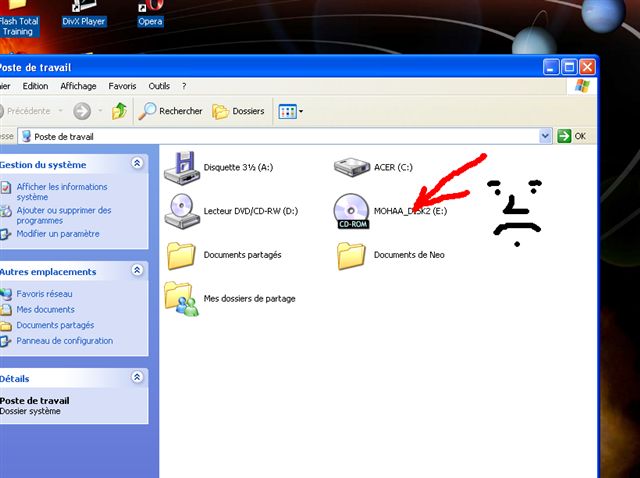The height and width of the screenshot is (478, 640).
Task: Select the Opera desktop shortcut
Action: [150, 13]
